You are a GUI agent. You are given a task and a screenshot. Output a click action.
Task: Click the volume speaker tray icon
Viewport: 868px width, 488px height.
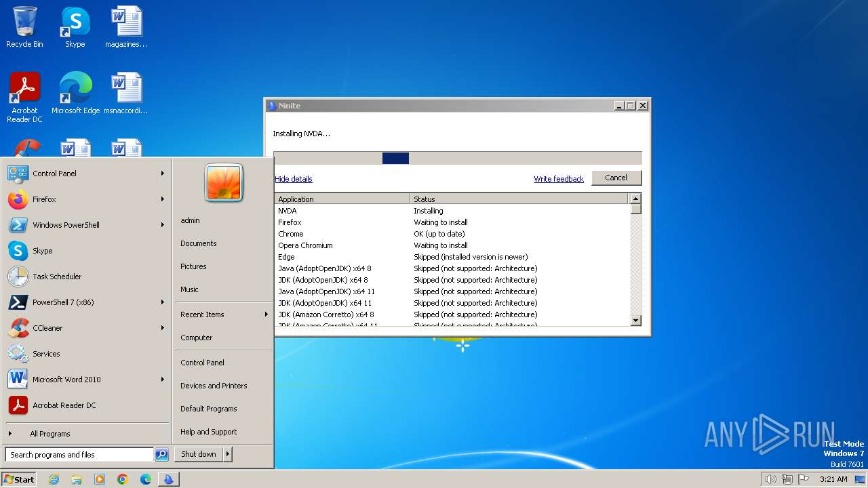(x=770, y=479)
